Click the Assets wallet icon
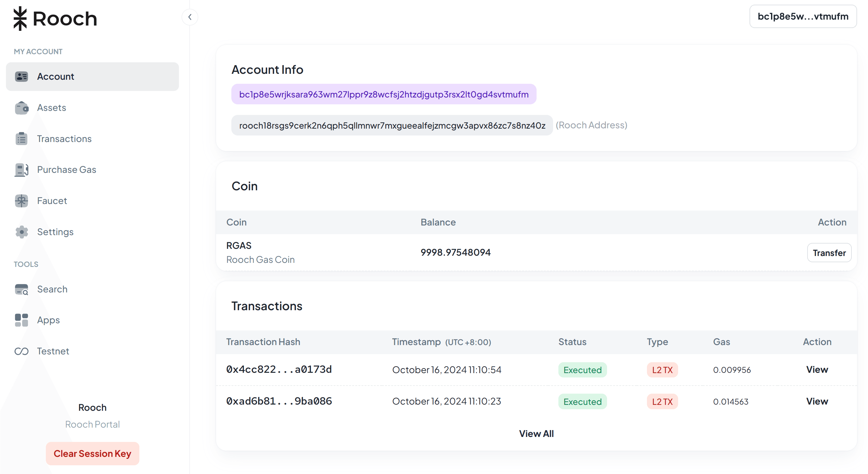This screenshot has height=474, width=868. [22, 108]
